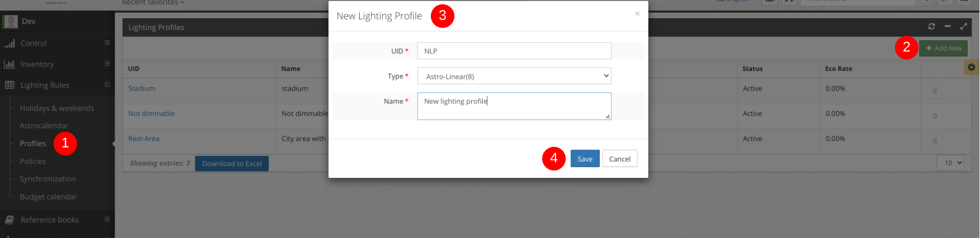Open Holidays & weekends menu item
The image size is (980, 238).
57,108
